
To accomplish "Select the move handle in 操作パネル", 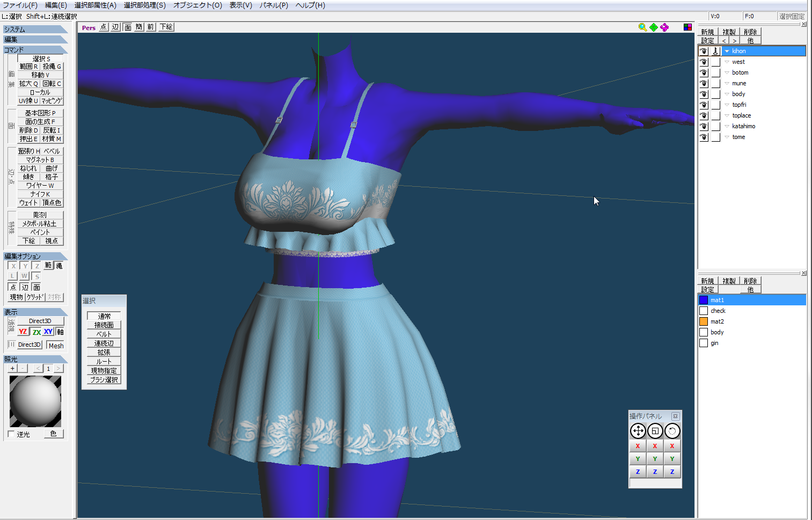I will (x=638, y=431).
